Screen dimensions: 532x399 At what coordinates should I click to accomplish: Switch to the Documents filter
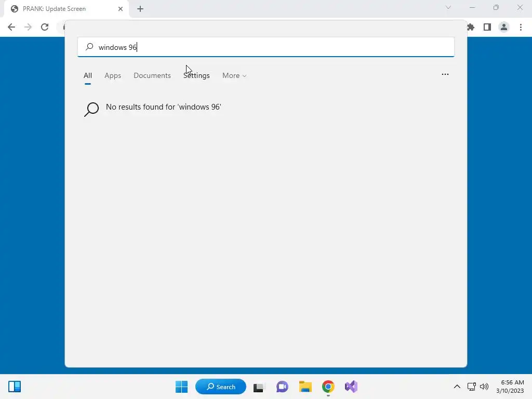click(152, 75)
